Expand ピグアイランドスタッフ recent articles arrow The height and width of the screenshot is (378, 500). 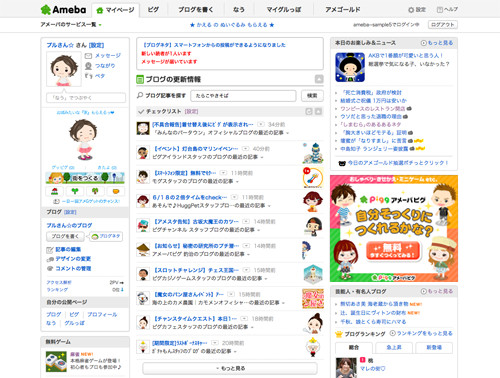(x=262, y=157)
